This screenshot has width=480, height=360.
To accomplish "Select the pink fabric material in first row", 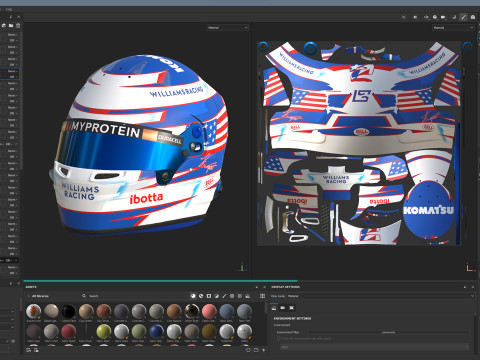I will point(209,311).
